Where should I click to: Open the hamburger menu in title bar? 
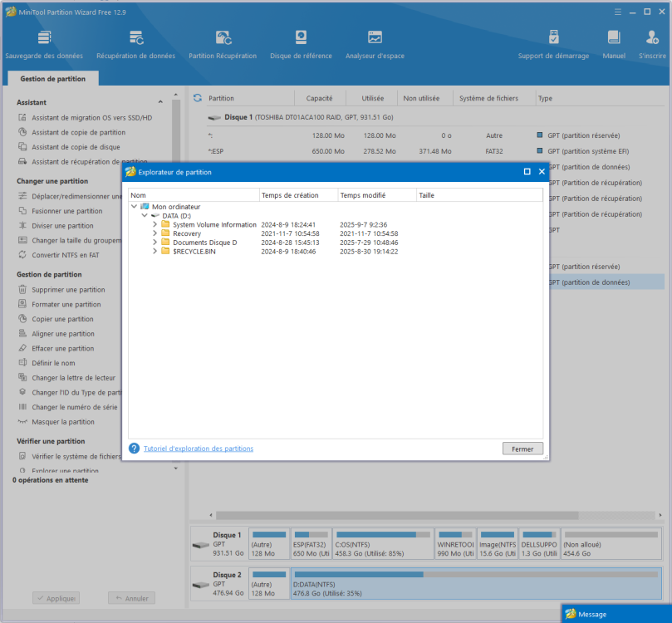pyautogui.click(x=617, y=13)
